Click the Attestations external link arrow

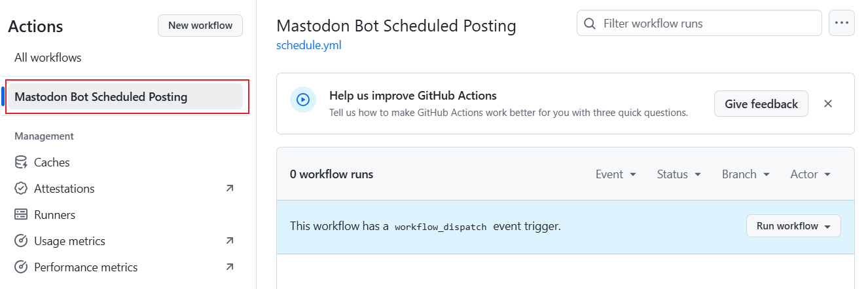pyautogui.click(x=230, y=188)
